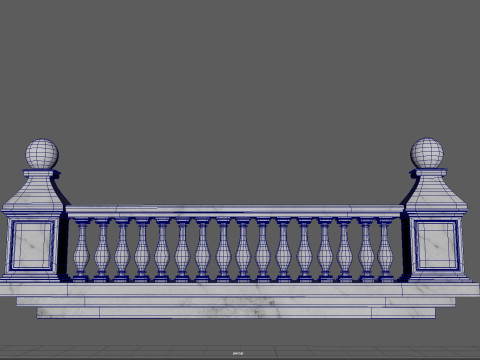This screenshot has width=480, height=360.
Task: Select the right pillar's sphere finial
Action: 427,153
